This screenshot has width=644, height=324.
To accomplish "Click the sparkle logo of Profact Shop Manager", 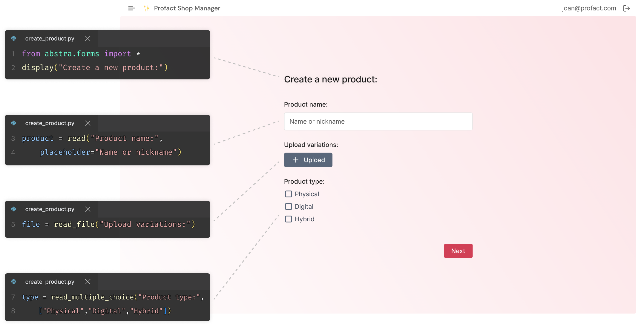I will pyautogui.click(x=147, y=8).
